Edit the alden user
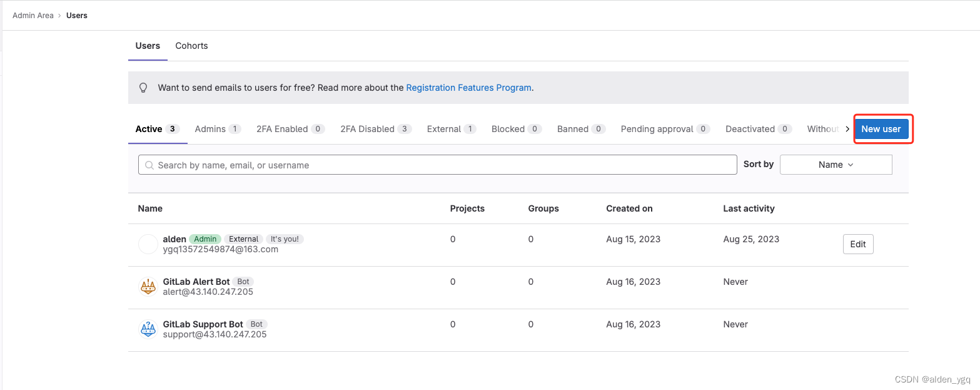Image resolution: width=980 pixels, height=390 pixels. point(858,244)
